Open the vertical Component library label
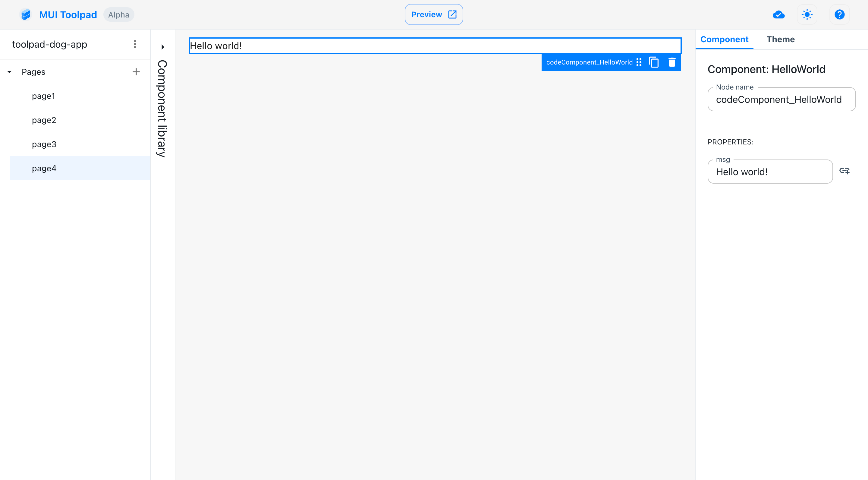 coord(162,109)
